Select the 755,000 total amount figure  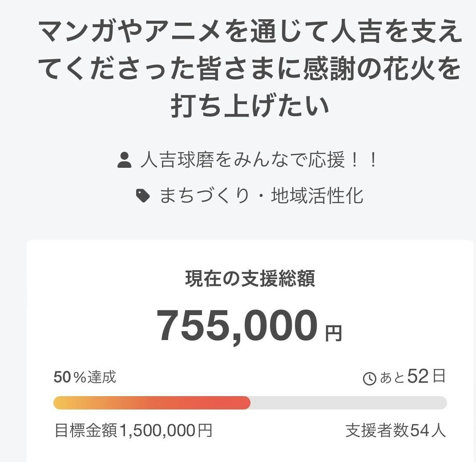click(x=237, y=326)
